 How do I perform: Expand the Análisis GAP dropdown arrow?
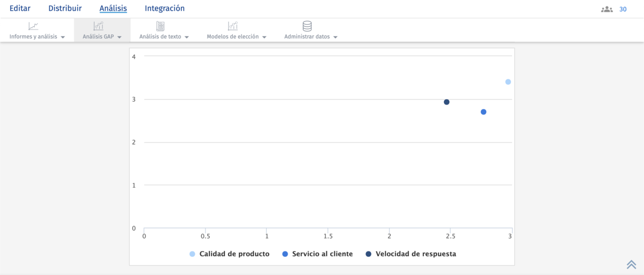point(119,38)
